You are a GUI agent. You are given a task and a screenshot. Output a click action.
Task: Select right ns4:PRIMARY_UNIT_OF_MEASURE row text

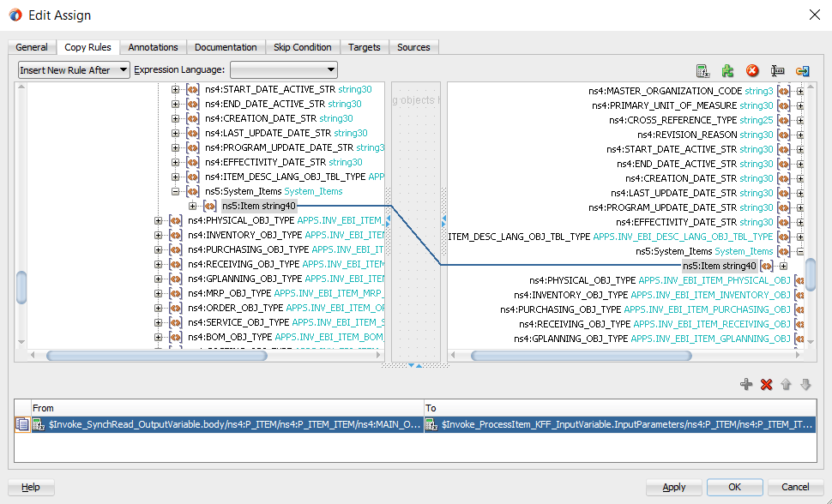click(x=683, y=105)
